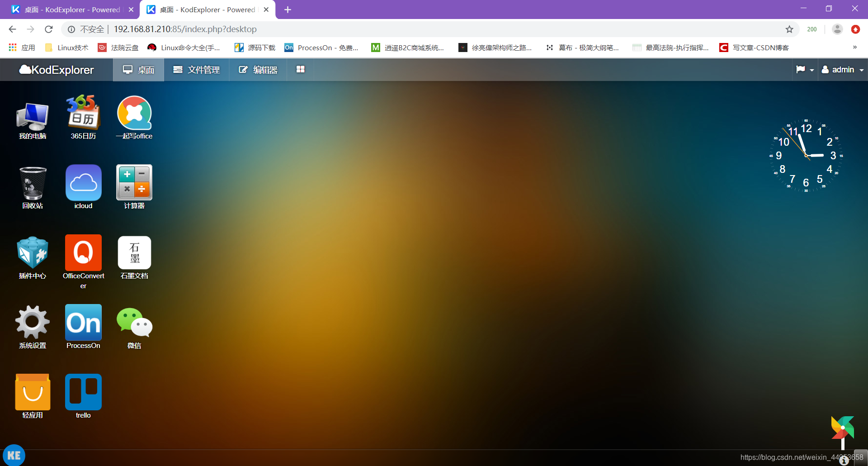This screenshot has width=868, height=466.
Task: Go back in browser history
Action: [x=12, y=29]
